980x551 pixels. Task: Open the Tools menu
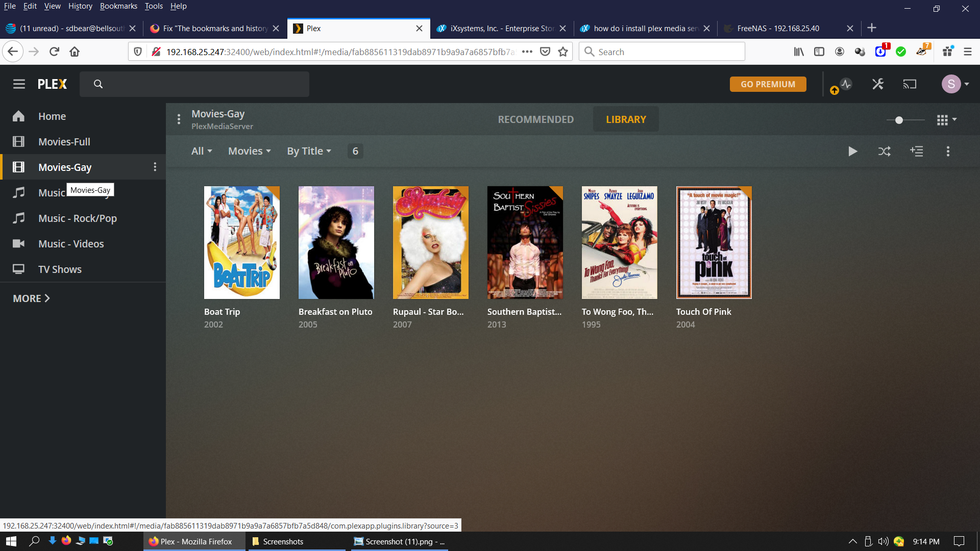154,6
